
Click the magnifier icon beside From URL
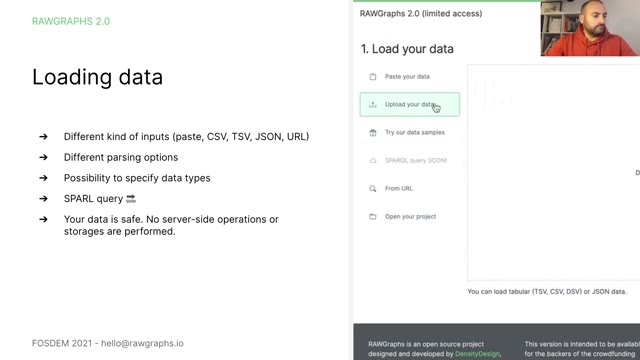click(x=373, y=189)
